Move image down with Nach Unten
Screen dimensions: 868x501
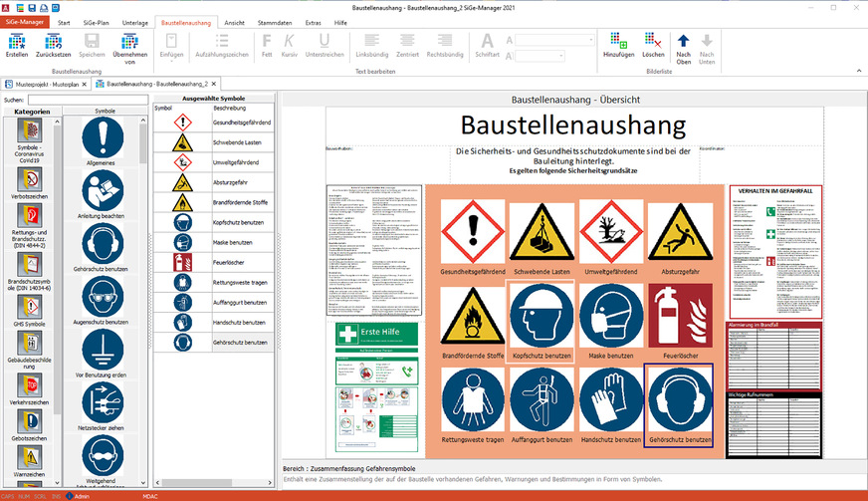[707, 49]
